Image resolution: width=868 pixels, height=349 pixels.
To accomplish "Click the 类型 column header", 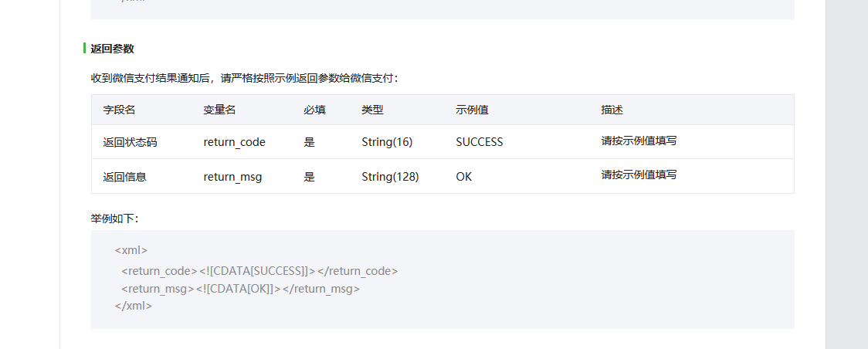I will pyautogui.click(x=372, y=110).
